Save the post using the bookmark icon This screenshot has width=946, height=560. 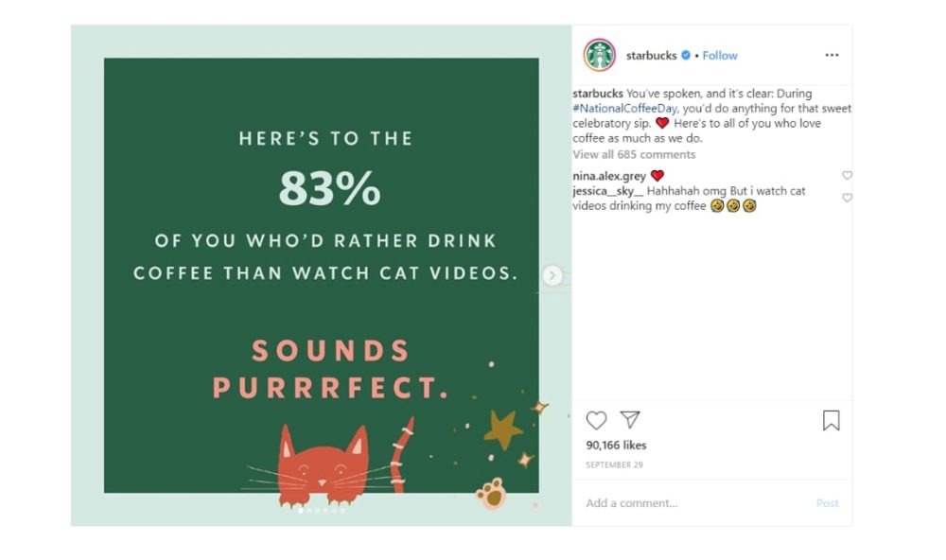point(832,419)
